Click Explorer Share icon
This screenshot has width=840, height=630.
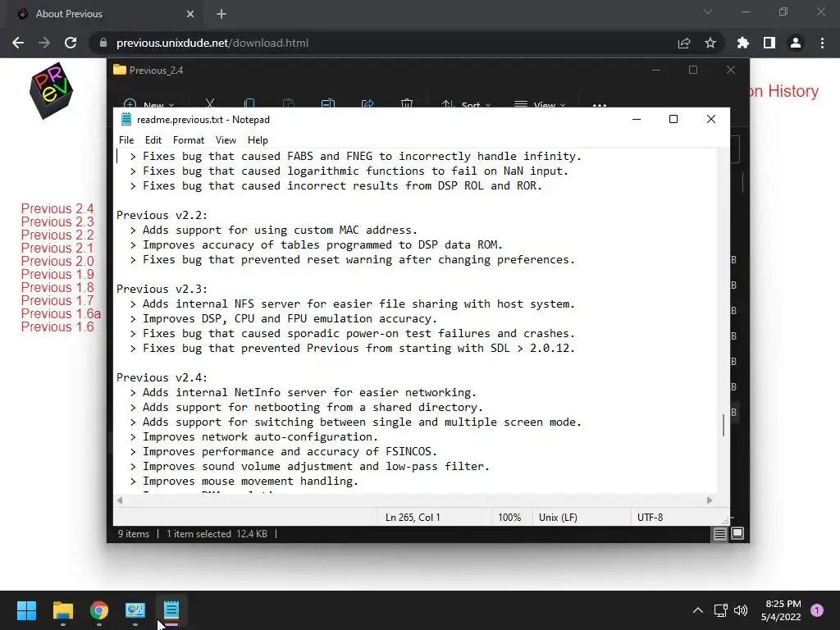[x=367, y=103]
